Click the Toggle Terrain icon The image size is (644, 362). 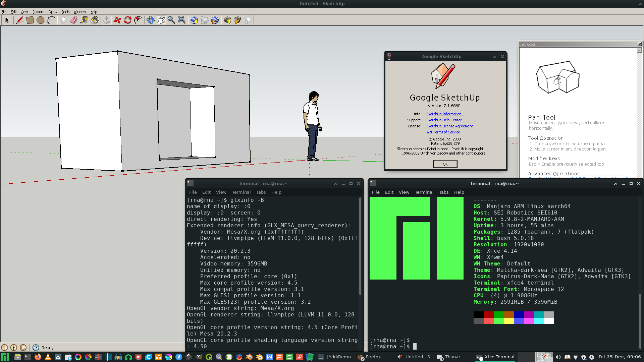(x=205, y=20)
